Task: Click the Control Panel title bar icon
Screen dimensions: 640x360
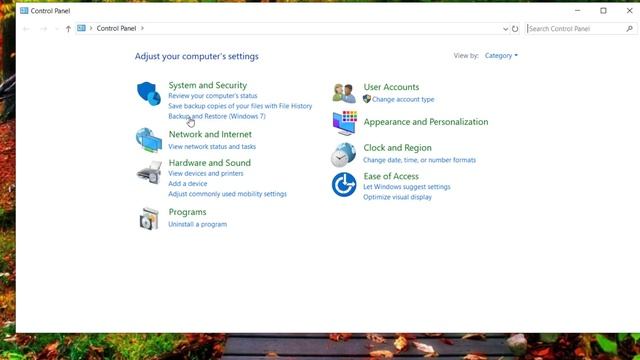Action: [24, 11]
